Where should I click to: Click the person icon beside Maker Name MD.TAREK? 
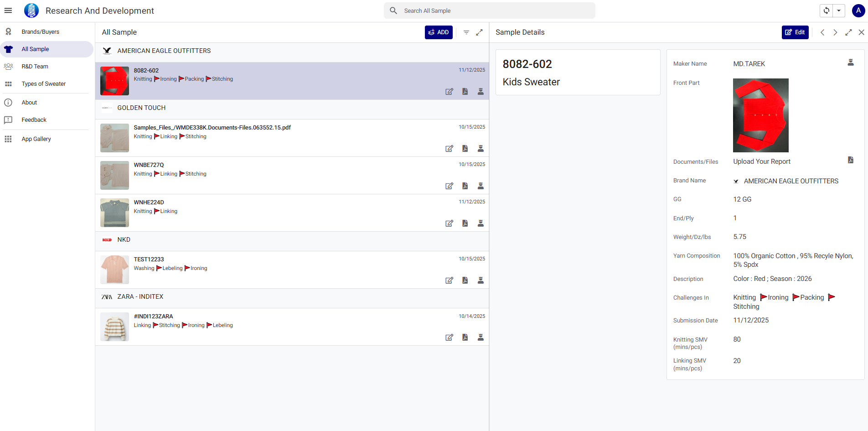851,62
